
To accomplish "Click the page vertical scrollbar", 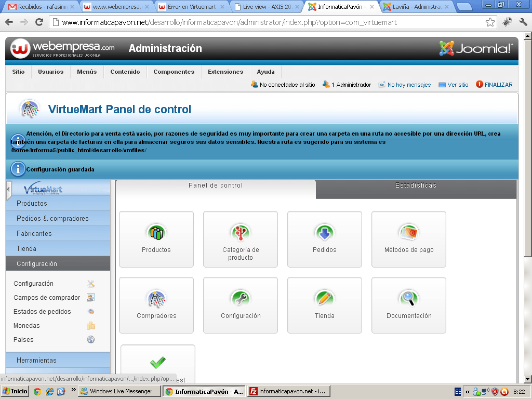I will [x=528, y=148].
